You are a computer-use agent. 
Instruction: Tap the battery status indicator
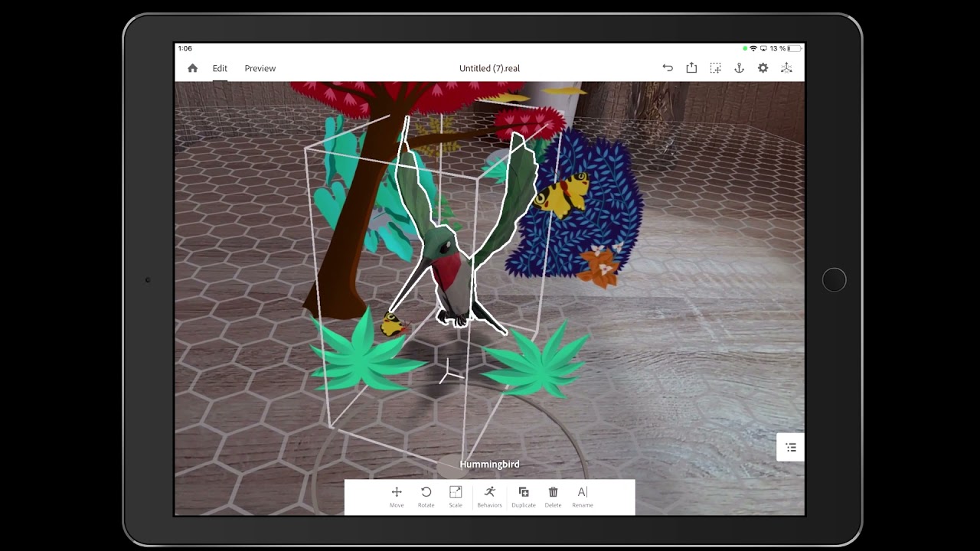click(794, 48)
